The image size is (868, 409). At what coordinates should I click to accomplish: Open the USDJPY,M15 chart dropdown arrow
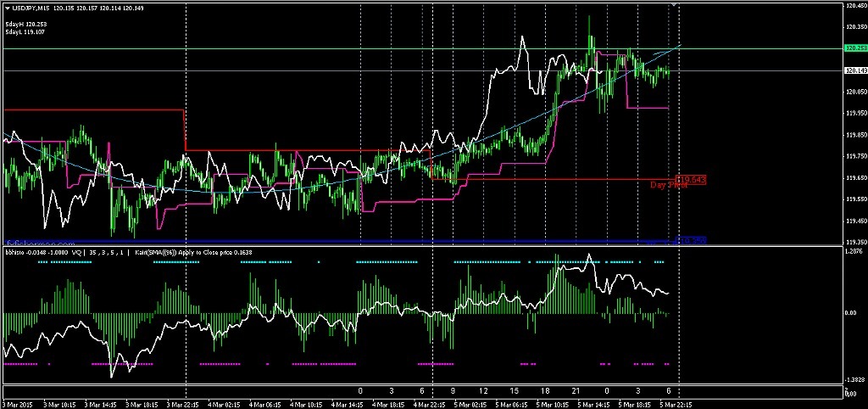point(7,8)
